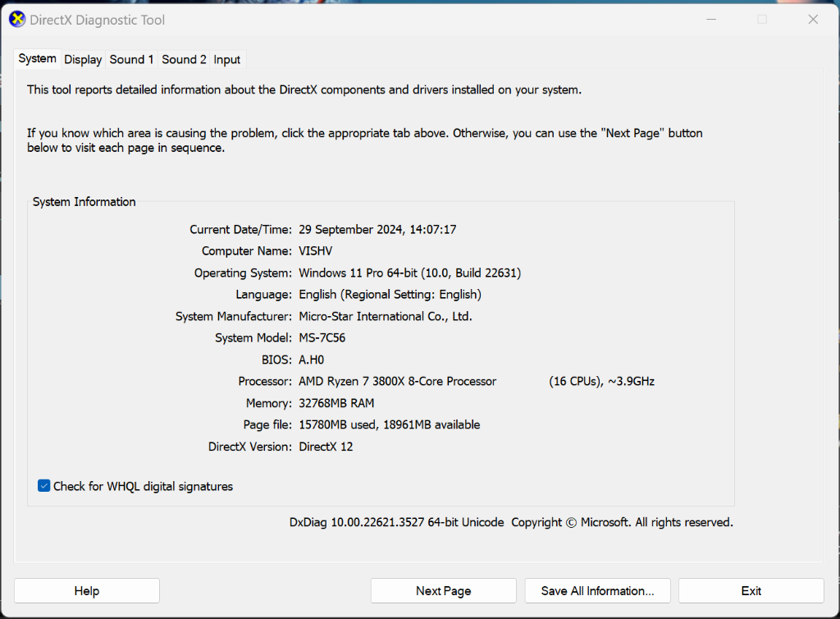Switch to the Display tab

click(x=83, y=59)
